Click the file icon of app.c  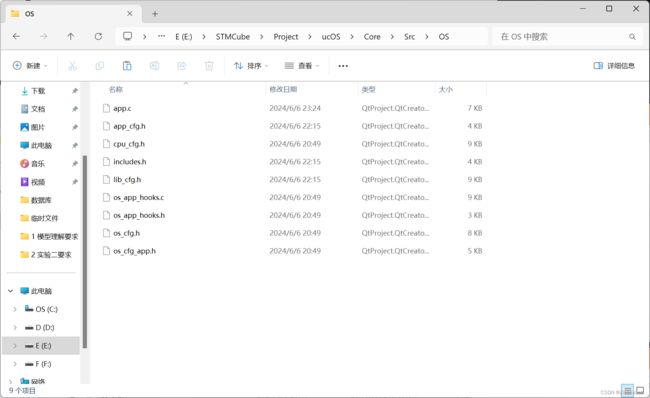[x=107, y=108]
